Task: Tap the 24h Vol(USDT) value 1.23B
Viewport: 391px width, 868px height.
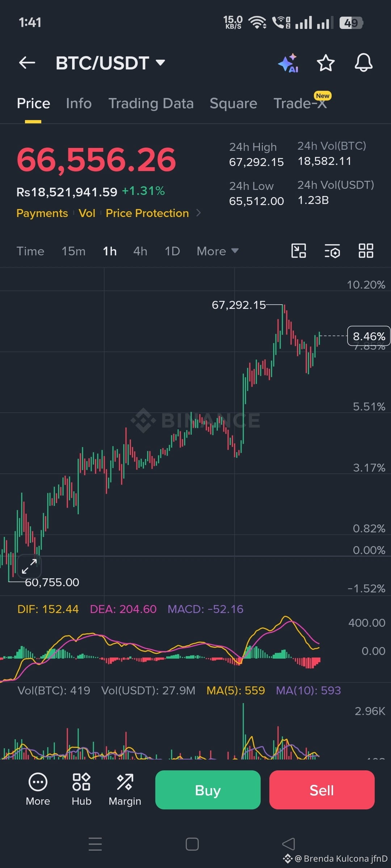Action: pos(313,200)
